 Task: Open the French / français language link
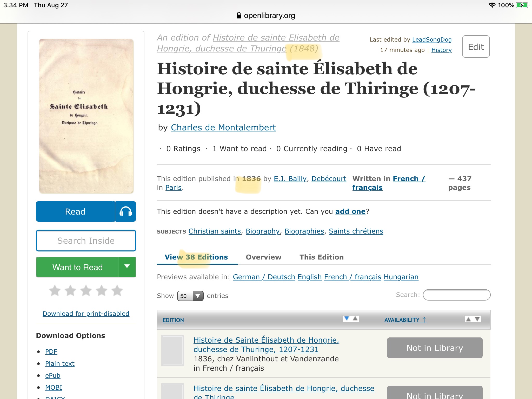coord(389,183)
